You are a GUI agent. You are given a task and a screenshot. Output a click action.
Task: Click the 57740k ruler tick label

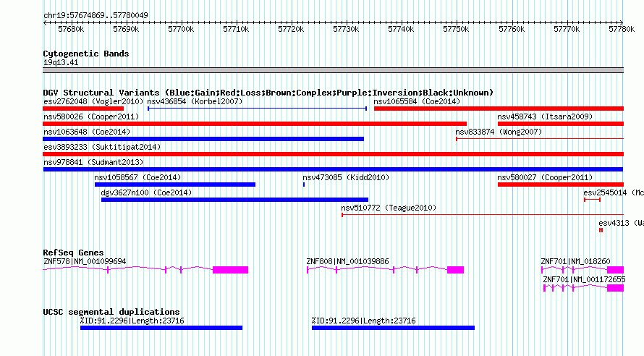pyautogui.click(x=401, y=30)
